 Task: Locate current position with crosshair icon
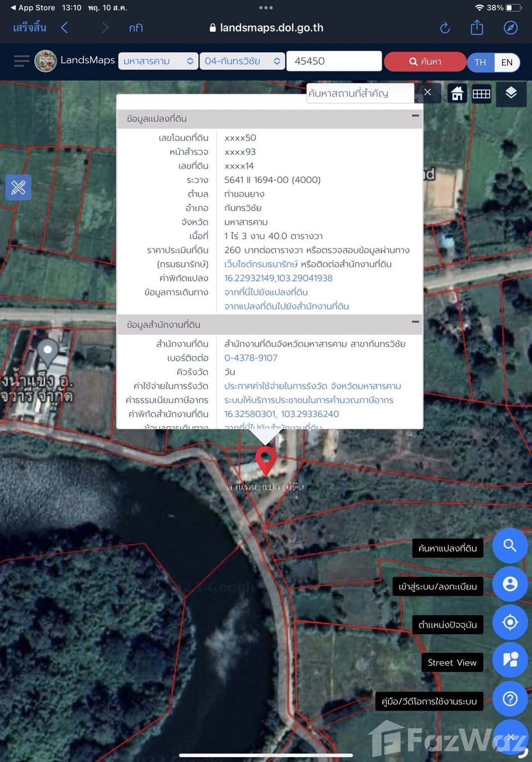coord(510,622)
